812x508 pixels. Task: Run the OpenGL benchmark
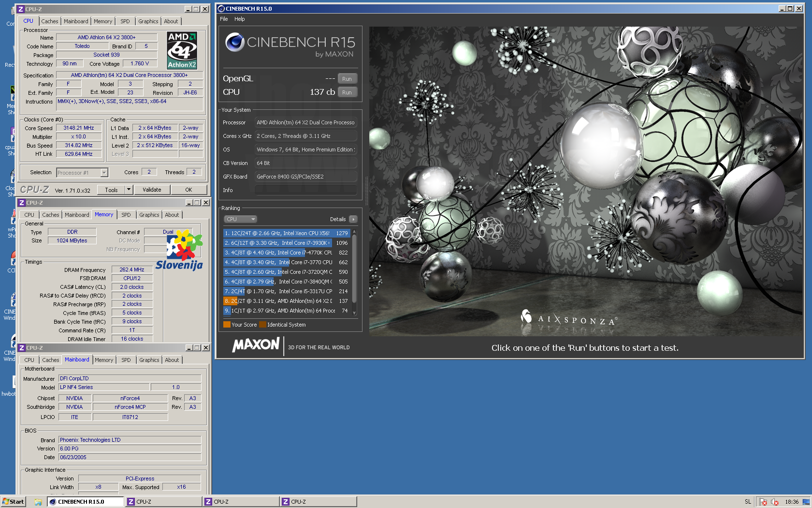pyautogui.click(x=347, y=79)
